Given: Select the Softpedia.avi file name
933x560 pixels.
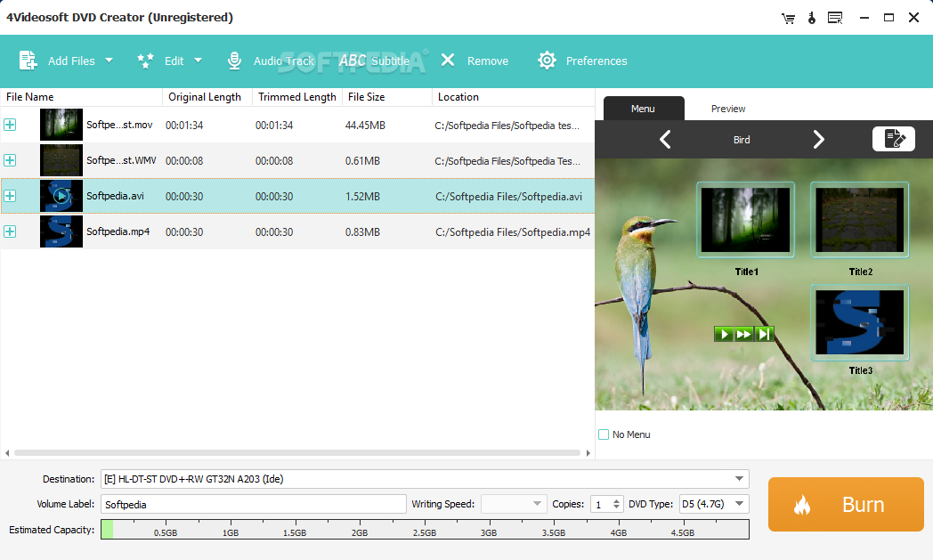Looking at the screenshot, I should pos(115,196).
